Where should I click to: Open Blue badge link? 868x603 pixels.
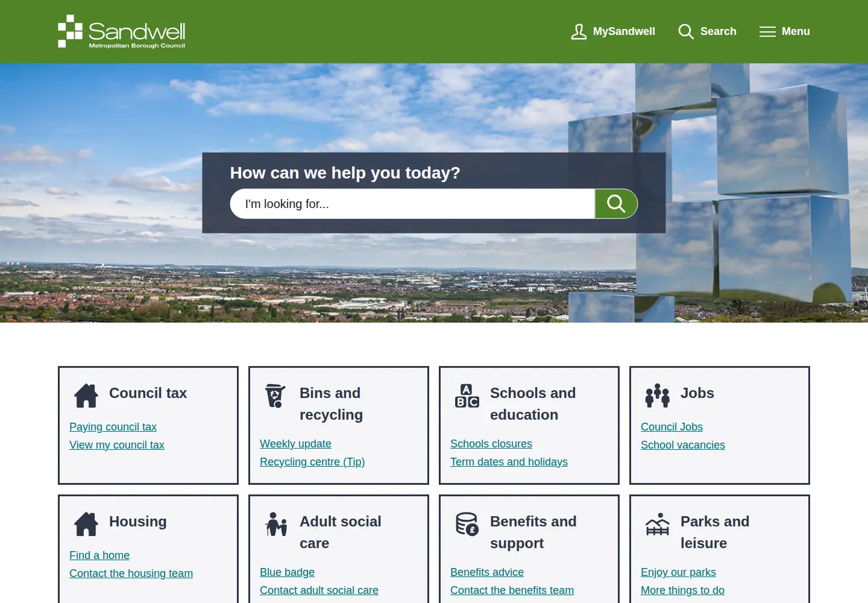(x=287, y=572)
